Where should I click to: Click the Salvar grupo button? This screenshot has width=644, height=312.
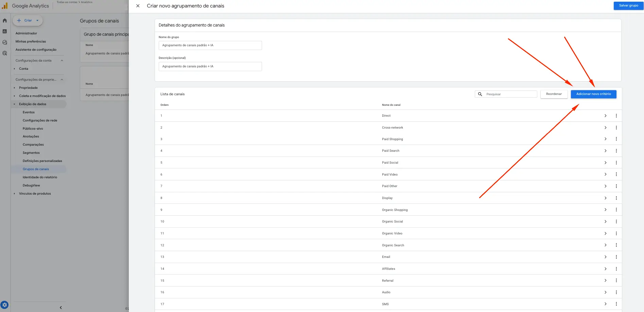(628, 6)
